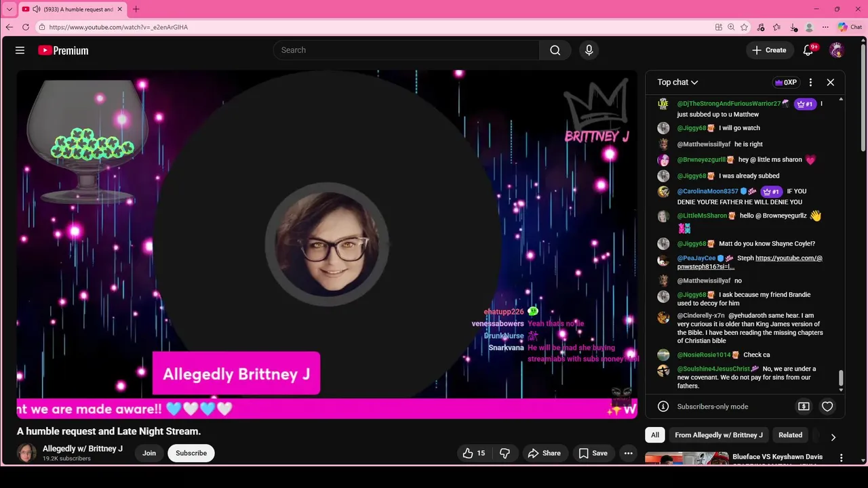868x488 pixels.
Task: Open the media control music icon
Action: click(761, 27)
